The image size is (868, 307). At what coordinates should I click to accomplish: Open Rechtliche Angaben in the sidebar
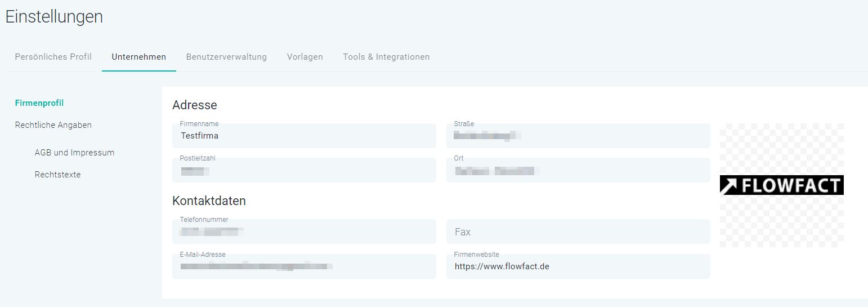click(x=53, y=125)
